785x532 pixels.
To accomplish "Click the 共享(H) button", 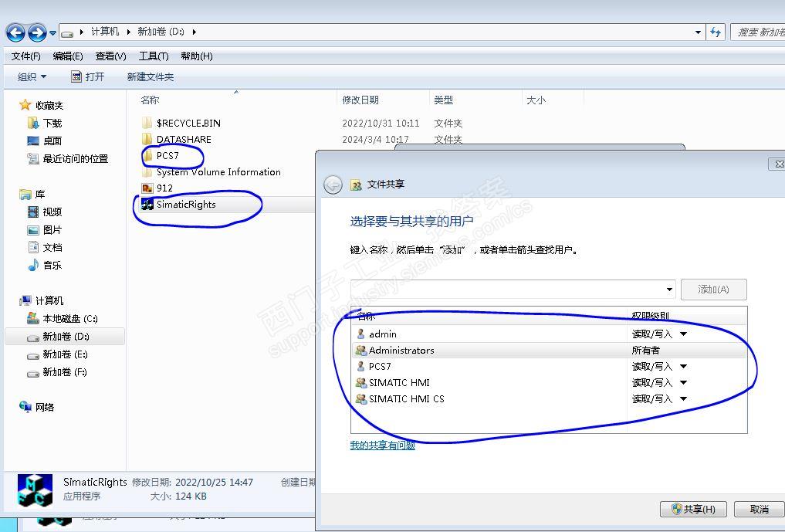I will tap(694, 509).
